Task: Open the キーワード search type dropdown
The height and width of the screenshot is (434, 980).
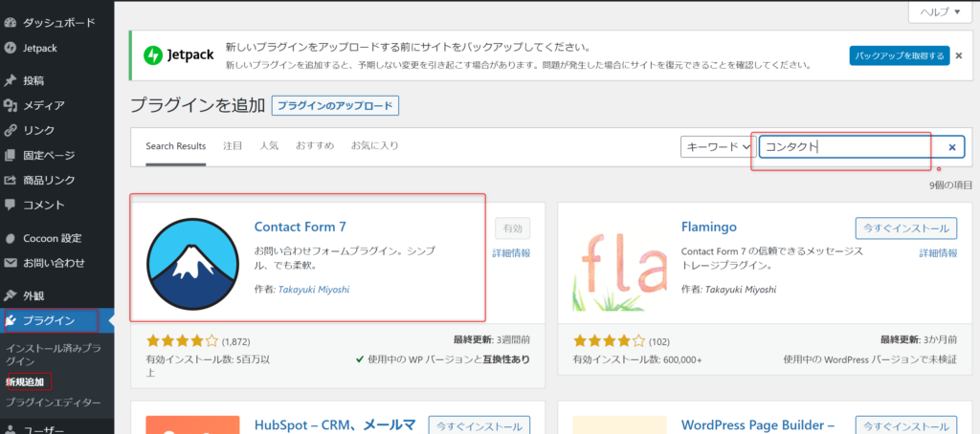Action: pos(718,147)
